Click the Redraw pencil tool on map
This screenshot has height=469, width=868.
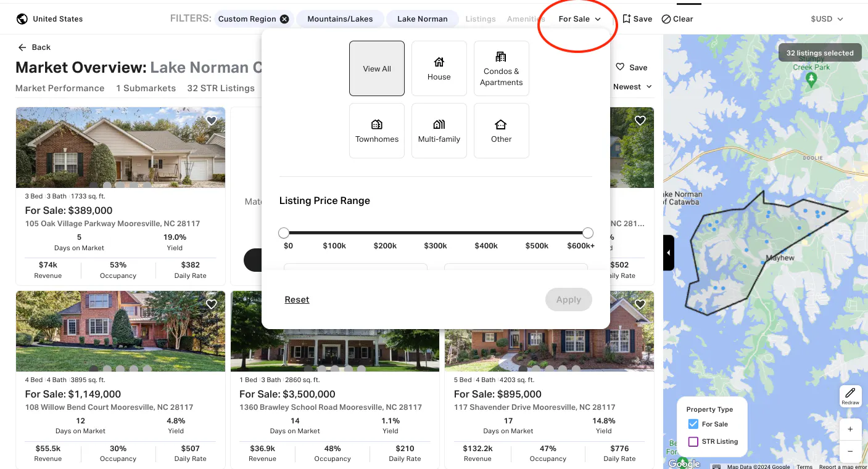pos(850,396)
